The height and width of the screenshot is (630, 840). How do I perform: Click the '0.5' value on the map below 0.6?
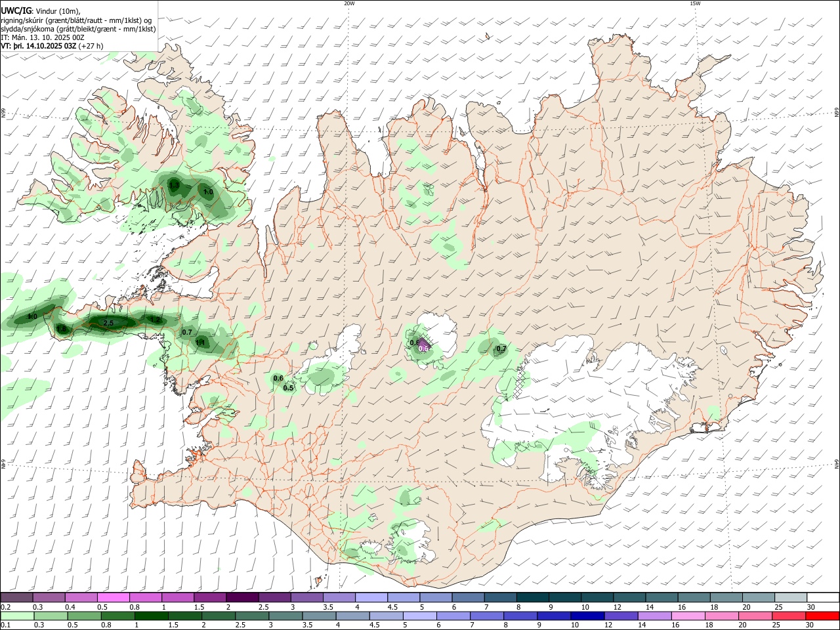pos(289,388)
